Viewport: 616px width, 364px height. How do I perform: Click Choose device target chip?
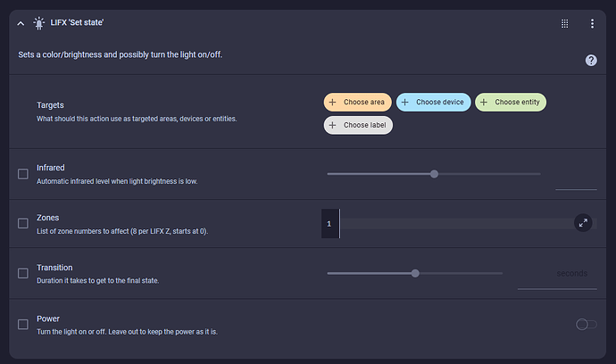[x=433, y=102]
